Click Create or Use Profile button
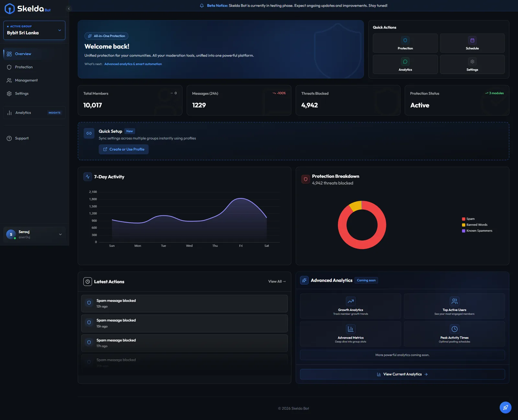The width and height of the screenshot is (518, 420). pos(123,149)
